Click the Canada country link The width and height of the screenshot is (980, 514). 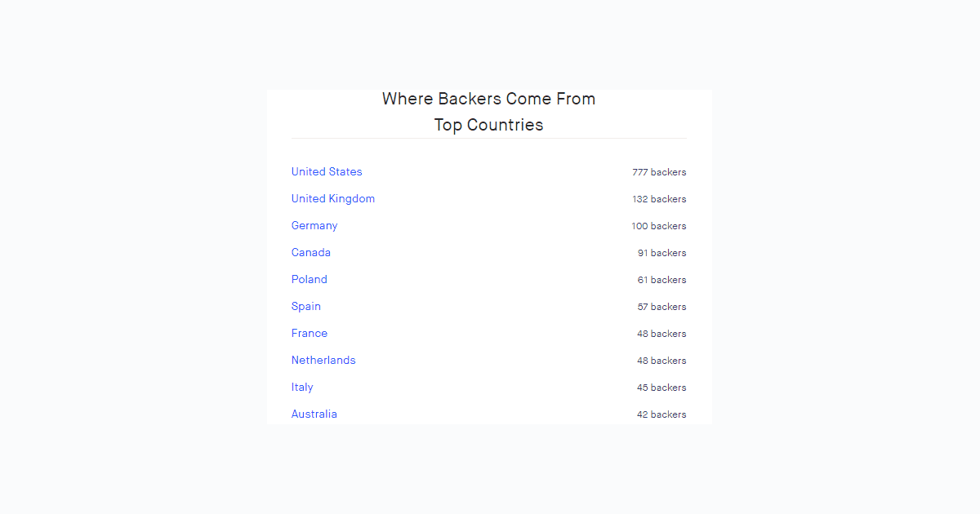pyautogui.click(x=311, y=252)
